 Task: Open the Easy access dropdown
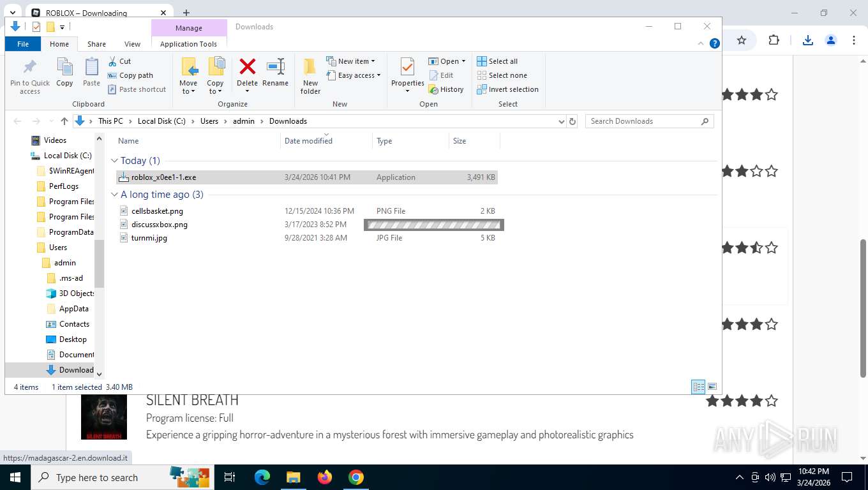(x=353, y=75)
